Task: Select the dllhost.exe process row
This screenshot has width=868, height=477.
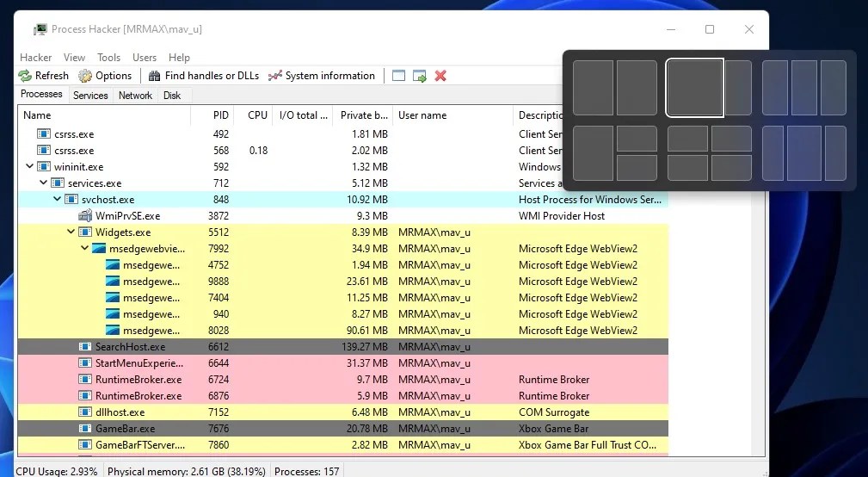Action: pyautogui.click(x=342, y=412)
